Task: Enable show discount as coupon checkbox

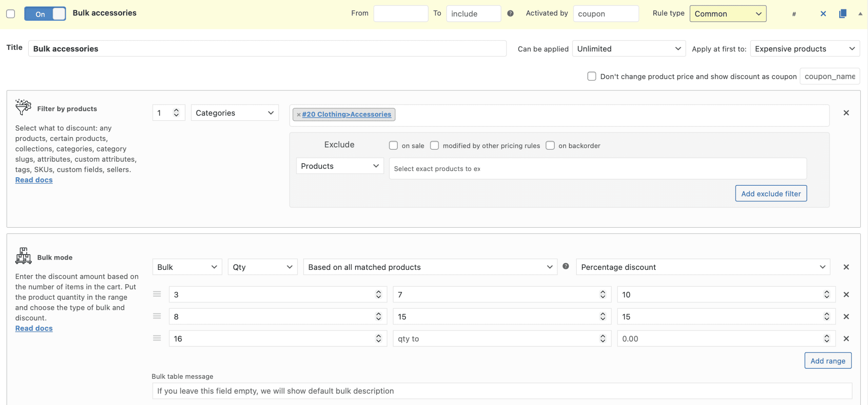Action: [592, 76]
